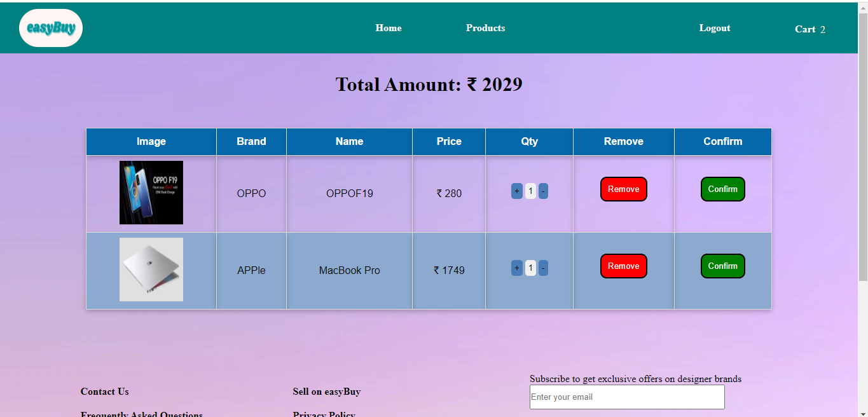Go to the Home page
The image size is (868, 417).
click(389, 28)
